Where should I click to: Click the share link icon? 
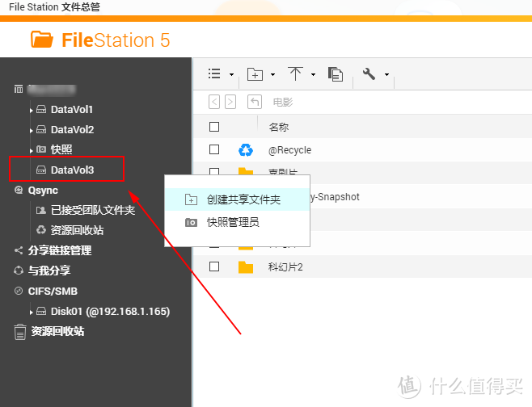pyautogui.click(x=19, y=250)
